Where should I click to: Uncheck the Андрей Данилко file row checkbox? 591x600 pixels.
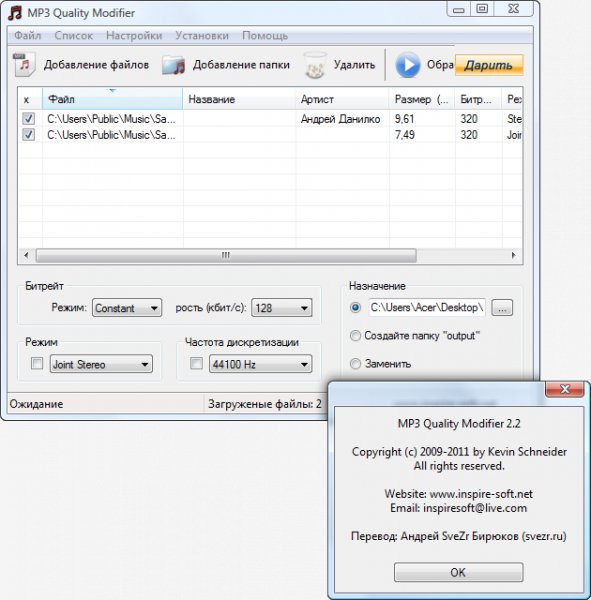[28, 119]
